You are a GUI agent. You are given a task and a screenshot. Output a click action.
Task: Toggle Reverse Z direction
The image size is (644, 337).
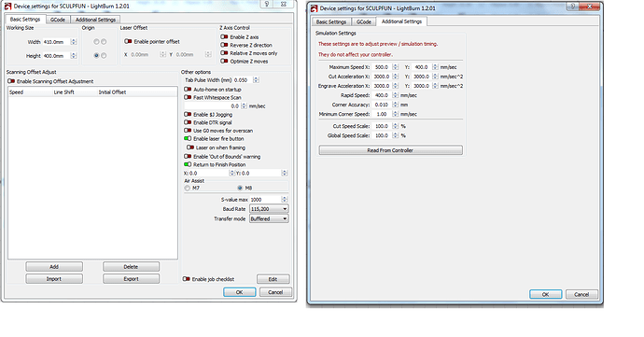click(x=224, y=45)
